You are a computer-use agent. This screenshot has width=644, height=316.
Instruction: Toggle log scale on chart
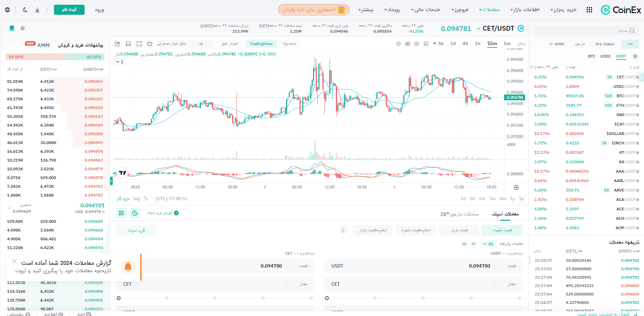[136, 199]
